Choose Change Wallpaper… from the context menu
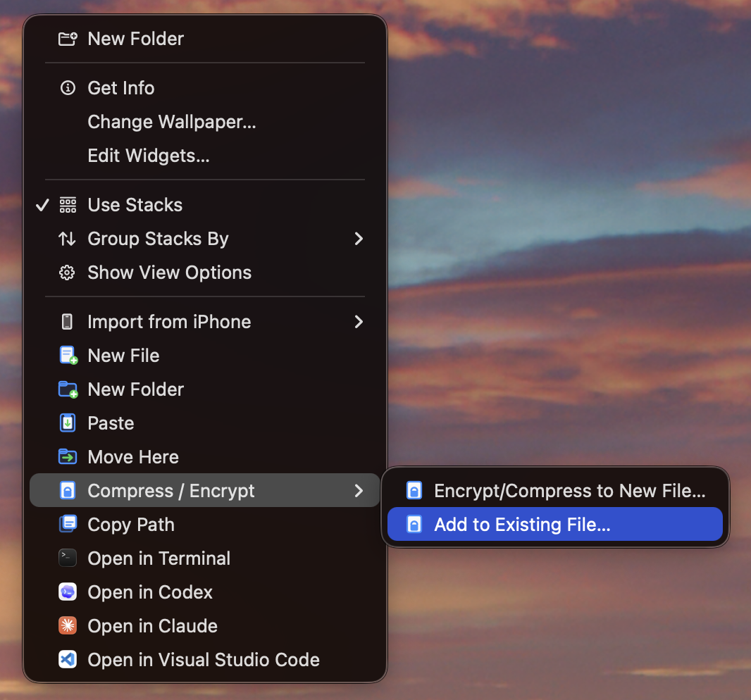This screenshot has height=700, width=751. coord(205,122)
